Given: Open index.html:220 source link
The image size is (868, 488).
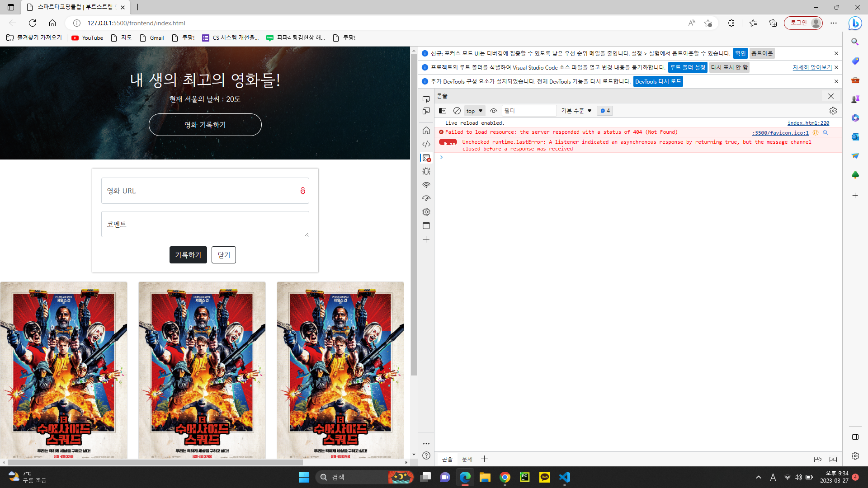Looking at the screenshot, I should pos(808,123).
